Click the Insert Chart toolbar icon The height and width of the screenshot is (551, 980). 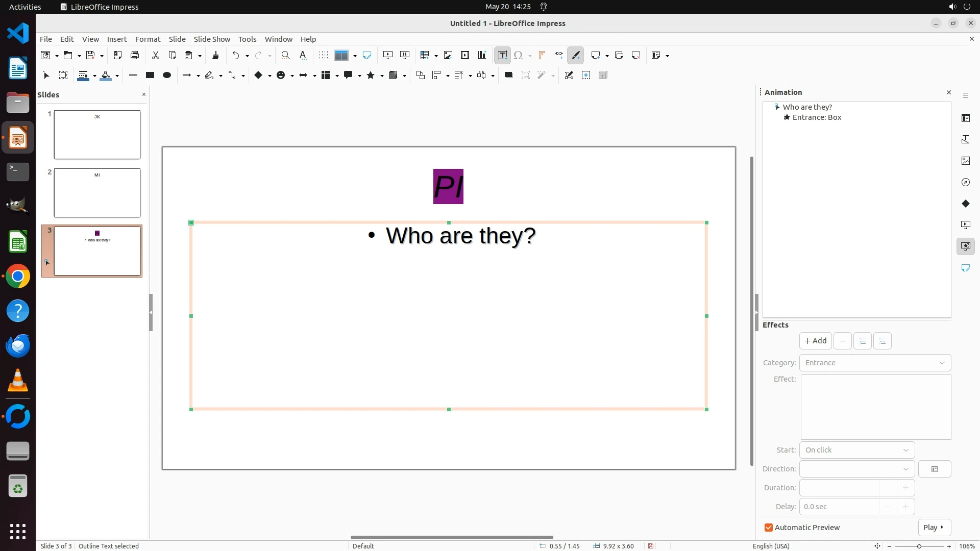tap(481, 55)
